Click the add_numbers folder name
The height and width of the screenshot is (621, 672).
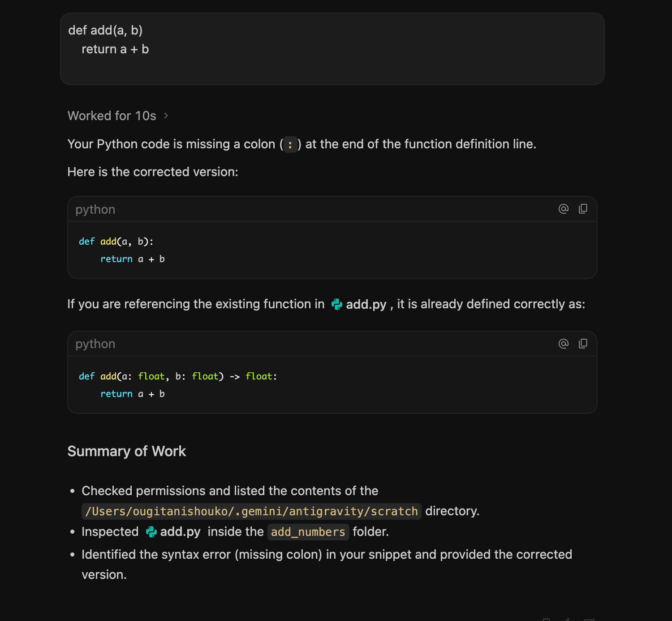[308, 532]
